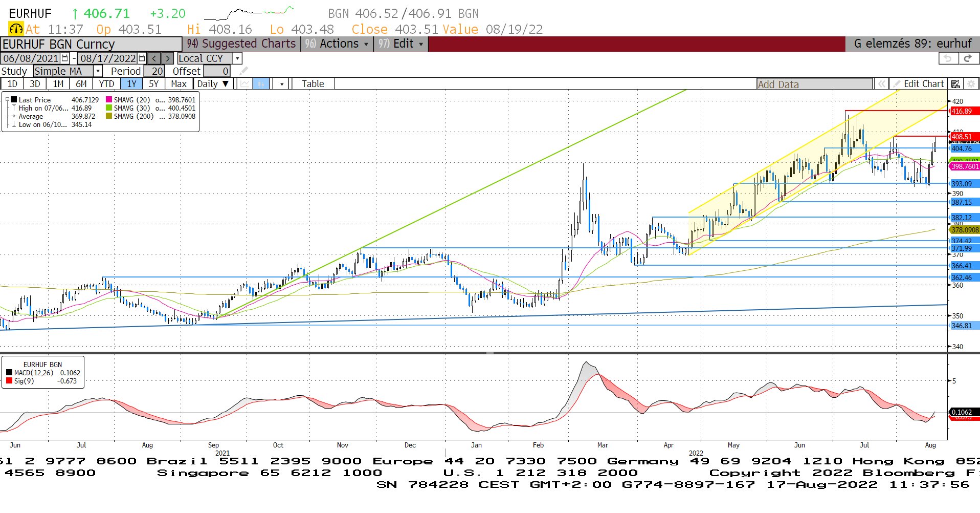980x513 pixels.
Task: Shift date range forward with right arrow
Action: (167, 58)
